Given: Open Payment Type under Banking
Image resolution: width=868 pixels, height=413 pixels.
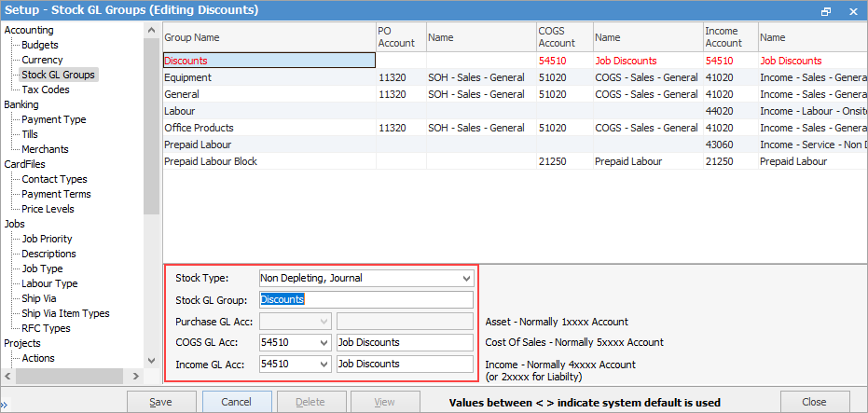Looking at the screenshot, I should pyautogui.click(x=54, y=119).
